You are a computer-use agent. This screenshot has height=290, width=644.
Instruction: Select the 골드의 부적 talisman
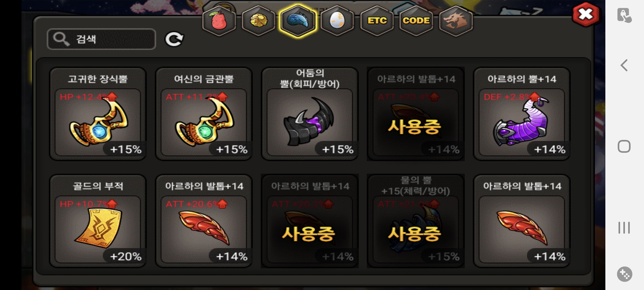point(98,221)
